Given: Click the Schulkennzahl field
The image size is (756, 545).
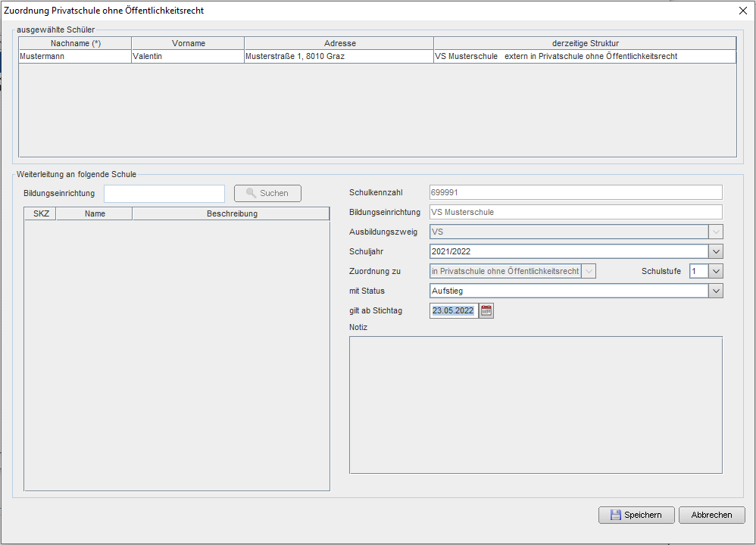Looking at the screenshot, I should 575,192.
